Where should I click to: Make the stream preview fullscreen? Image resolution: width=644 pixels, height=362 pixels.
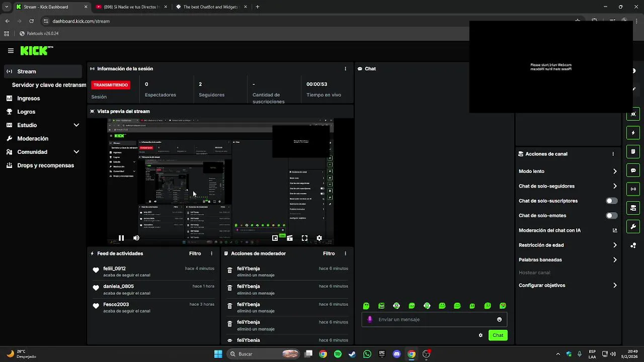pyautogui.click(x=304, y=238)
